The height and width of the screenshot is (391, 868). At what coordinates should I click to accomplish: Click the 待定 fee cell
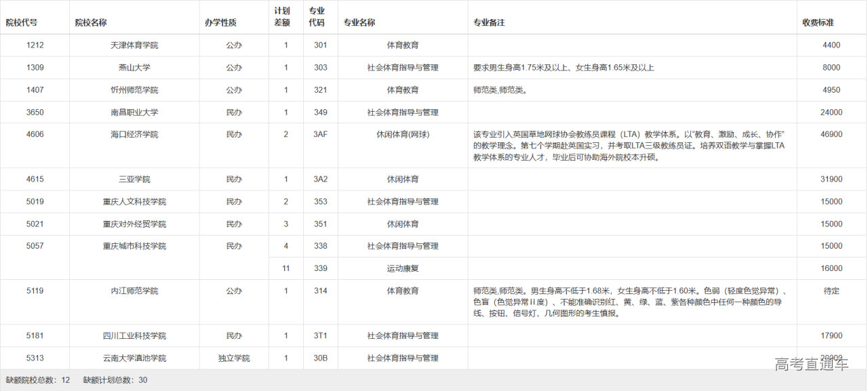pyautogui.click(x=831, y=291)
